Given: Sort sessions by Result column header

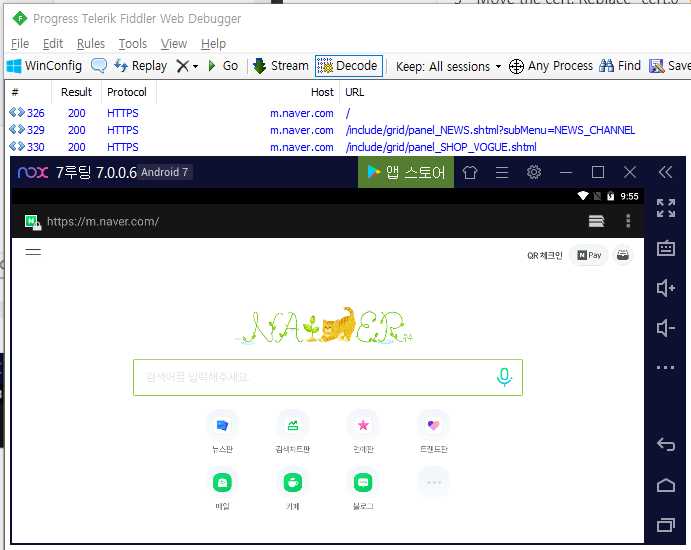Looking at the screenshot, I should point(76,92).
